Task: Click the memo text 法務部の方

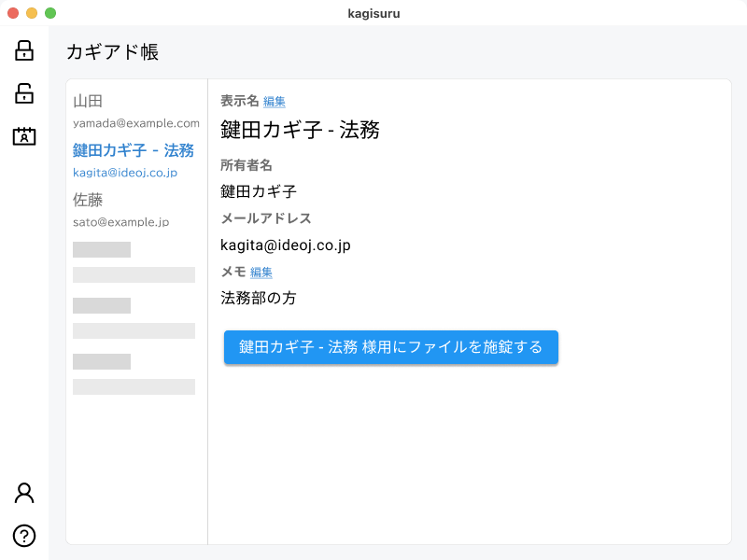Action: 259,298
